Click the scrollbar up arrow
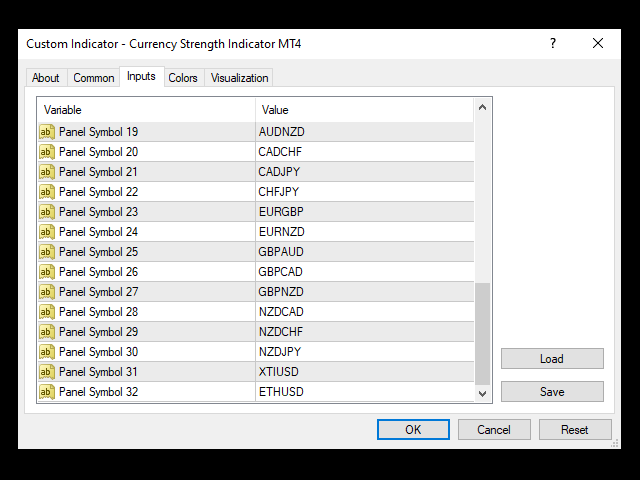The width and height of the screenshot is (640, 480). (x=482, y=107)
